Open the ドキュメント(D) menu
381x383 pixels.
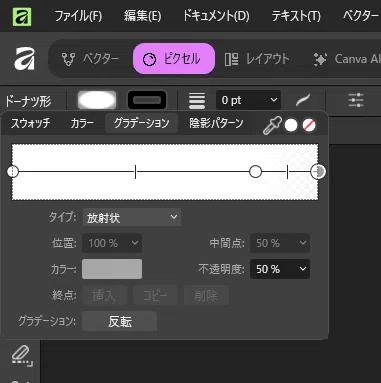click(x=216, y=16)
